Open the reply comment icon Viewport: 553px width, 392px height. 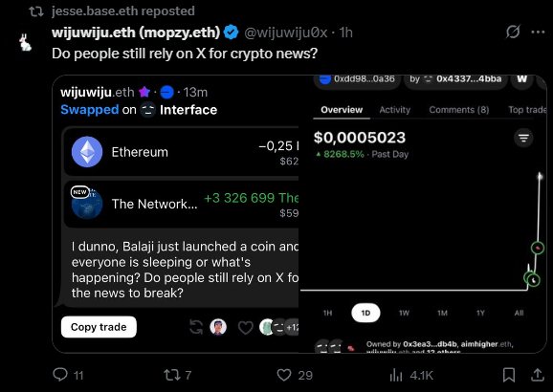pyautogui.click(x=60, y=375)
